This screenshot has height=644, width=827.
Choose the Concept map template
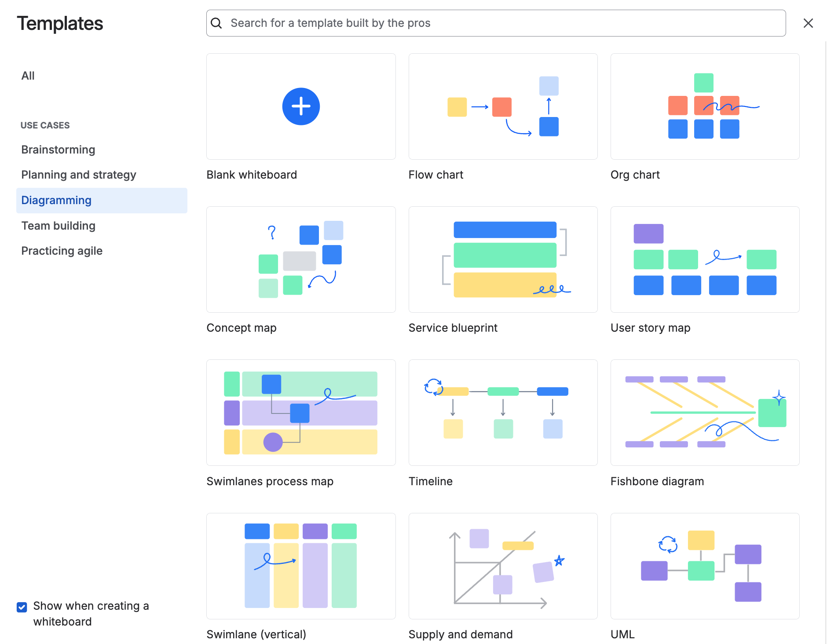coord(301,260)
